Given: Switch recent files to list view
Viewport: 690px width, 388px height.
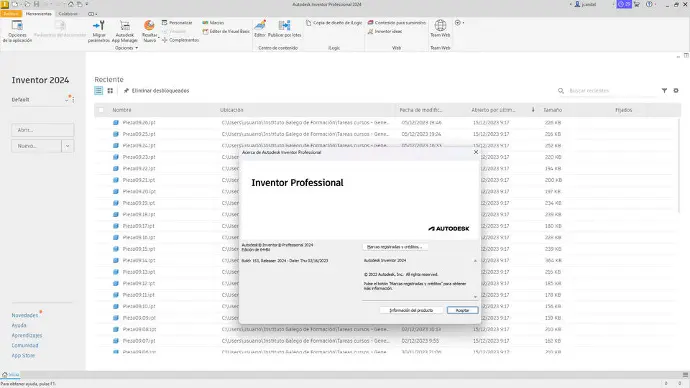Looking at the screenshot, I should [99, 91].
